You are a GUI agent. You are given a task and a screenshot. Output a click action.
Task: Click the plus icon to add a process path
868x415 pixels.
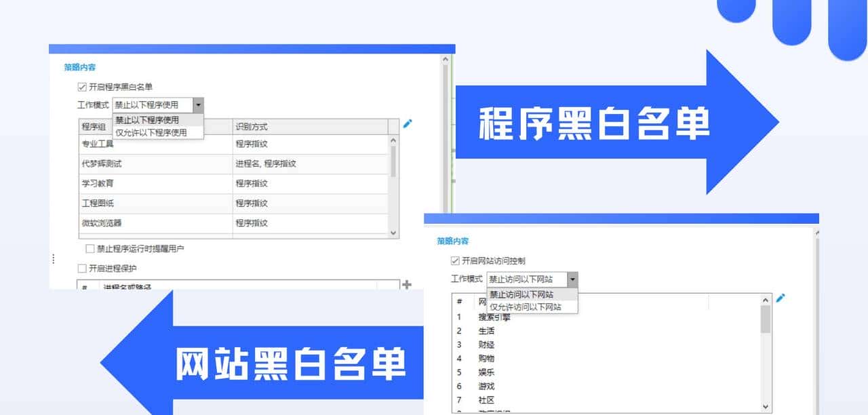(x=406, y=285)
